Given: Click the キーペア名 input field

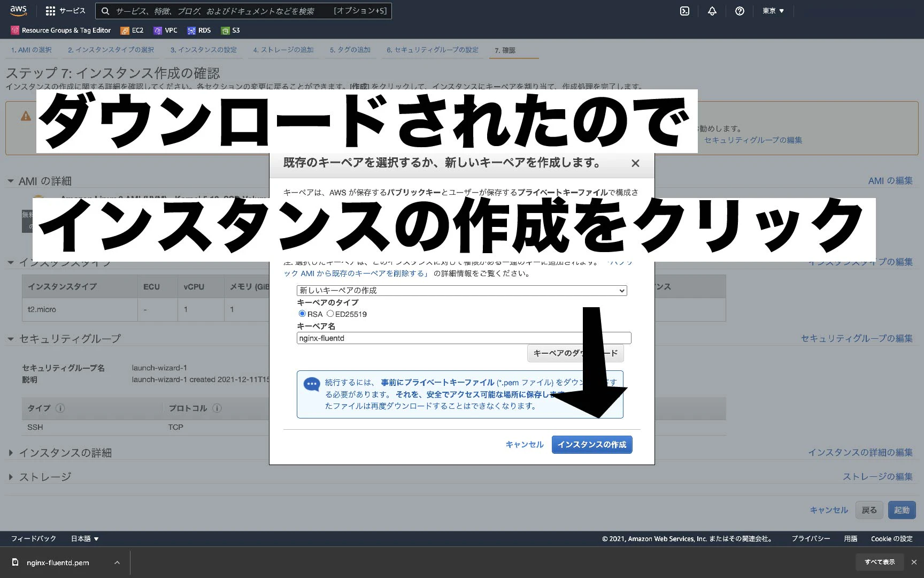Looking at the screenshot, I should tap(464, 338).
